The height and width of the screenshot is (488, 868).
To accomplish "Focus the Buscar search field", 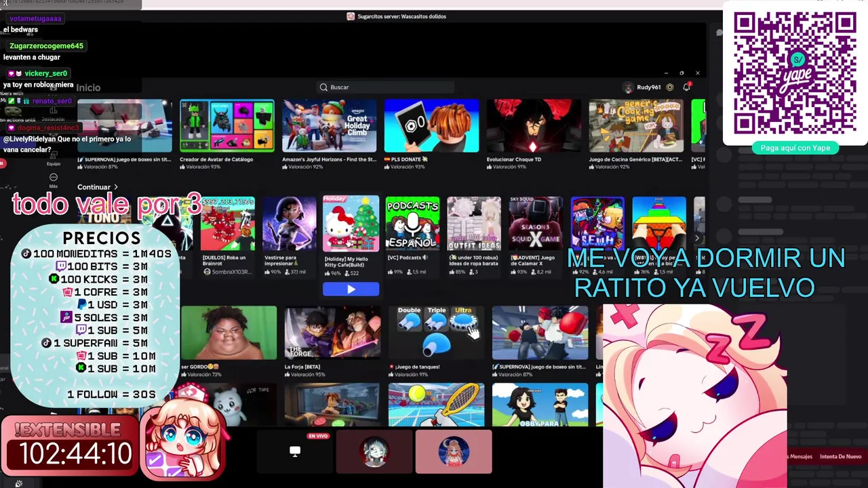I will (386, 87).
